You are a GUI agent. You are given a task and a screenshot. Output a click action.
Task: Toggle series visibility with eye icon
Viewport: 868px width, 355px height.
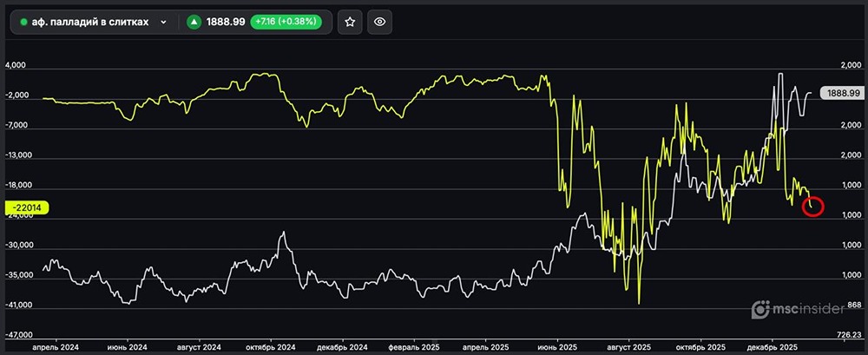coord(380,23)
